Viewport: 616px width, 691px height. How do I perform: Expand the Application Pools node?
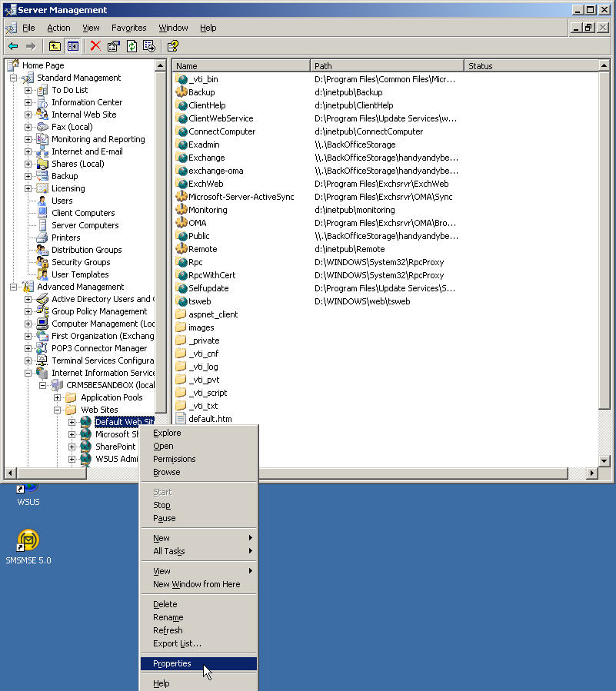click(x=58, y=397)
